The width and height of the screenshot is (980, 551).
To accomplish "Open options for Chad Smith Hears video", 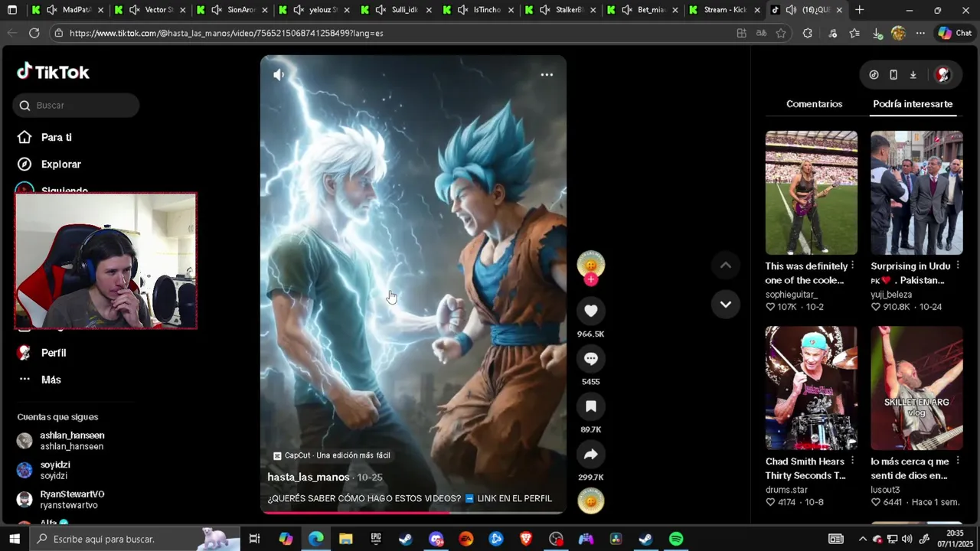I will 852,461.
